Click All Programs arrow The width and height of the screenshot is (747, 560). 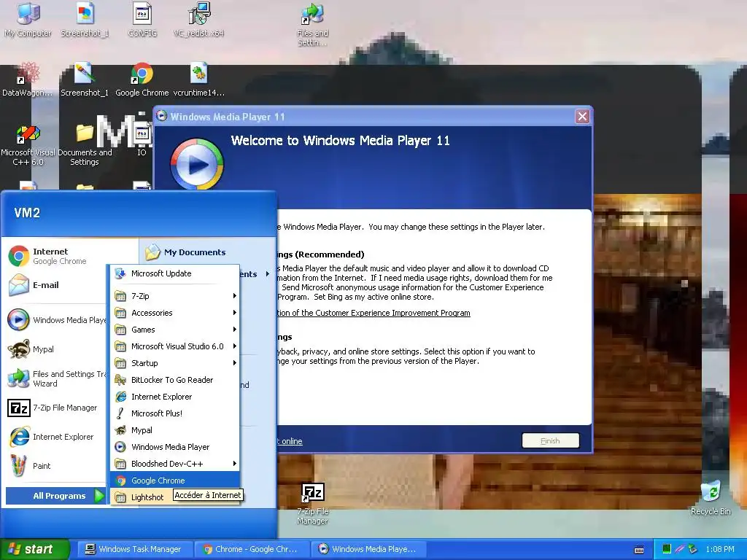(99, 496)
